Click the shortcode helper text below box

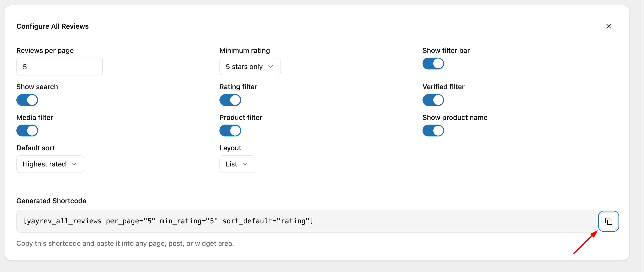coord(125,243)
